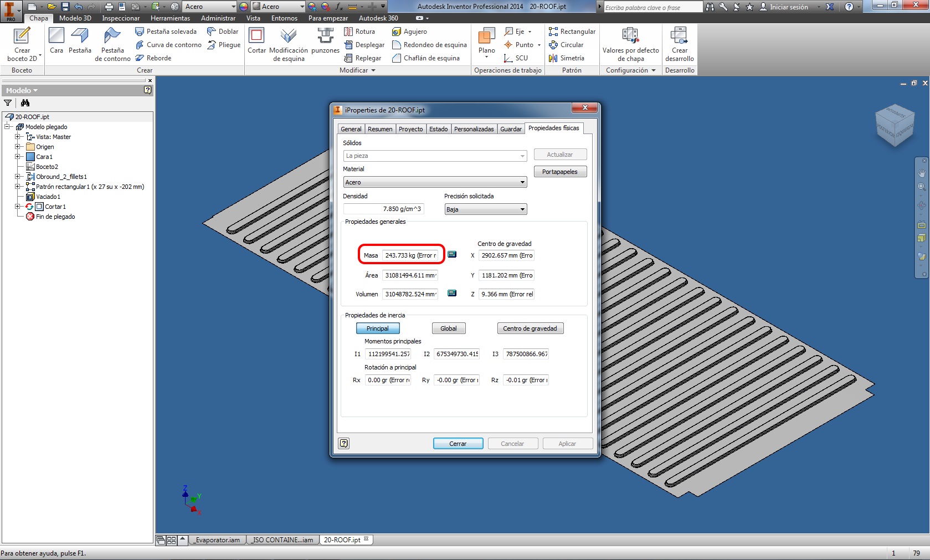This screenshot has width=930, height=560.
Task: Expand the Configuración panel dropdown
Action: (631, 70)
